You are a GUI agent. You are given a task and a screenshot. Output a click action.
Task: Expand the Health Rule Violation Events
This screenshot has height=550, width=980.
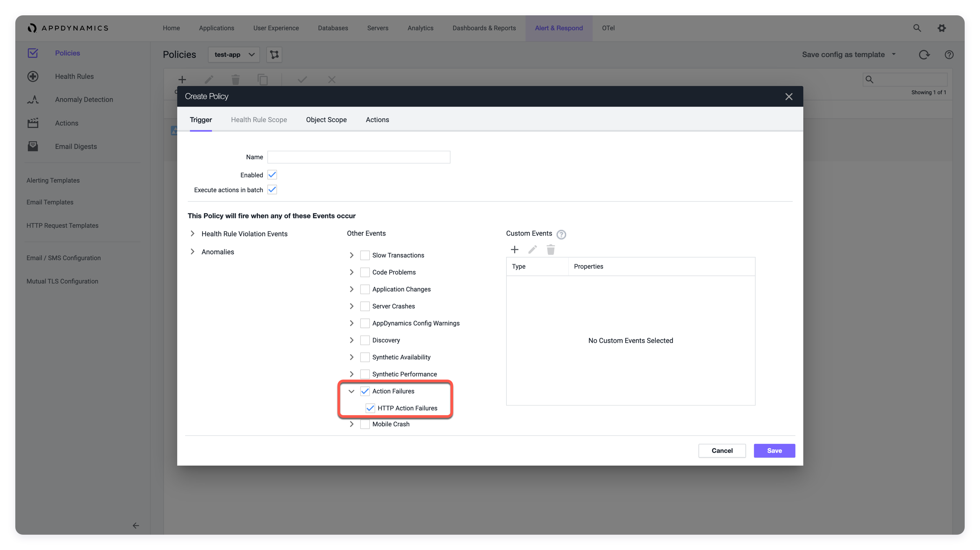click(193, 234)
